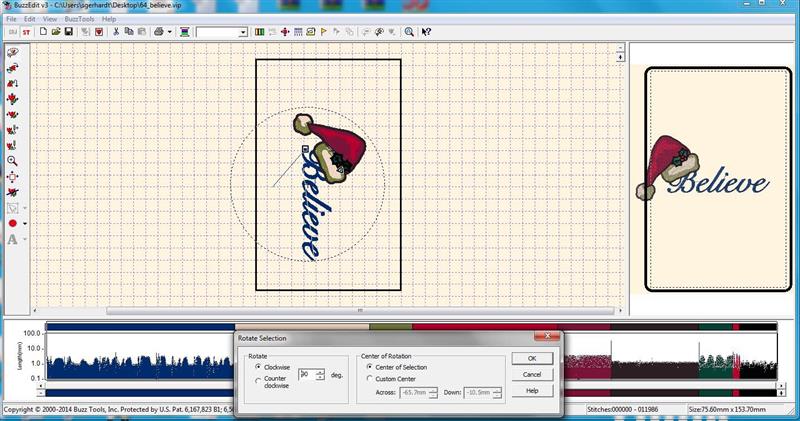Toggle the grid icon in the toolbar
The image size is (800, 421).
click(x=298, y=32)
